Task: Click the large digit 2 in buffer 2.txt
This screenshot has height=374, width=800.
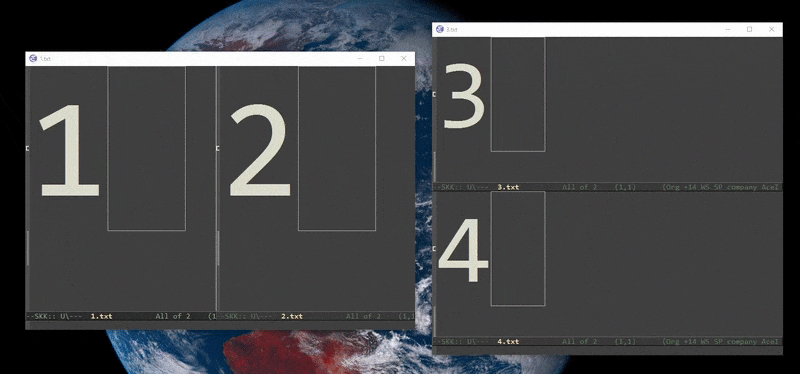Action: coord(260,150)
